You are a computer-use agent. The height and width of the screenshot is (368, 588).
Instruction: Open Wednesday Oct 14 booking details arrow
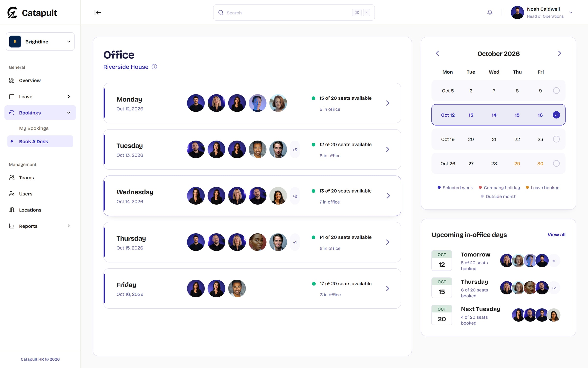[x=388, y=196]
